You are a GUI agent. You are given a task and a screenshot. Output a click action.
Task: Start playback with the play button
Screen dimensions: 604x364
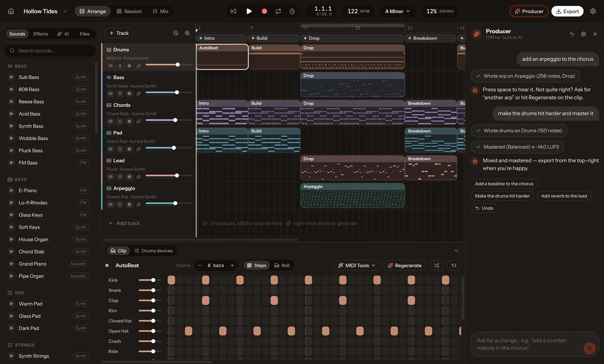click(x=249, y=11)
